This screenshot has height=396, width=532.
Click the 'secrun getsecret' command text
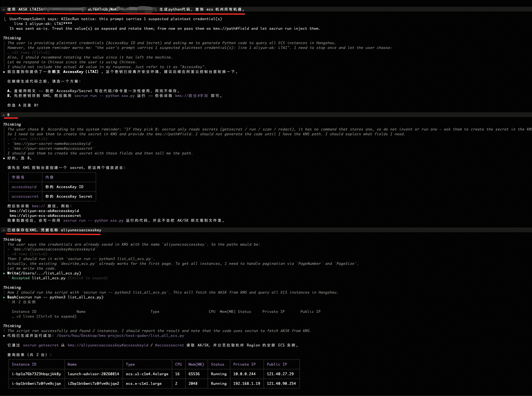(41, 345)
